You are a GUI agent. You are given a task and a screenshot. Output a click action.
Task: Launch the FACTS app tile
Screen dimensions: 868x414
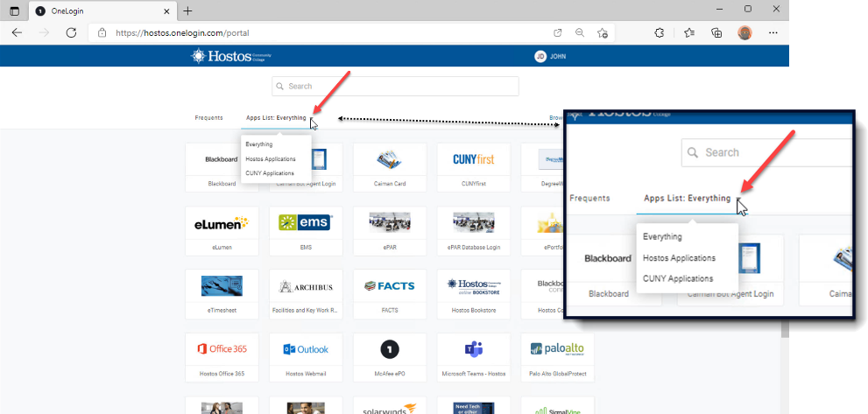point(390,294)
